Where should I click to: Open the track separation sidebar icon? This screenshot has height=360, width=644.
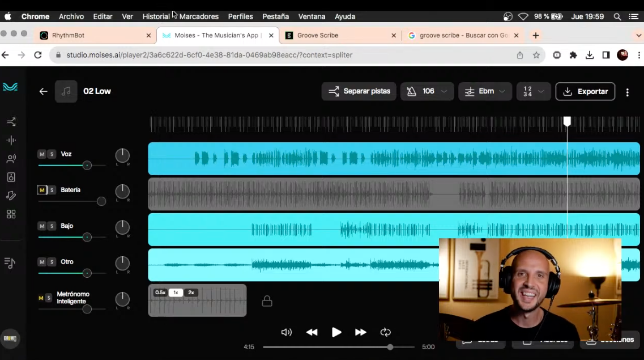pos(11,122)
